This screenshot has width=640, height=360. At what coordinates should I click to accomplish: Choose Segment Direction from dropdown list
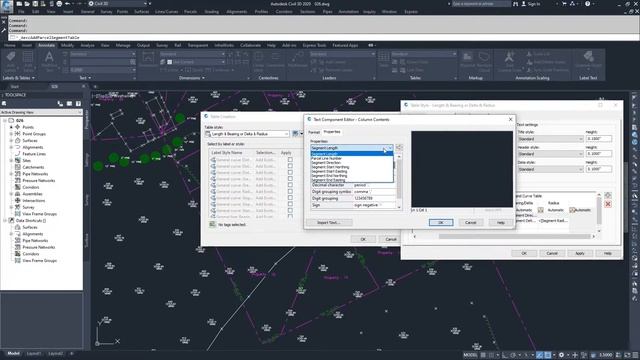(326, 162)
